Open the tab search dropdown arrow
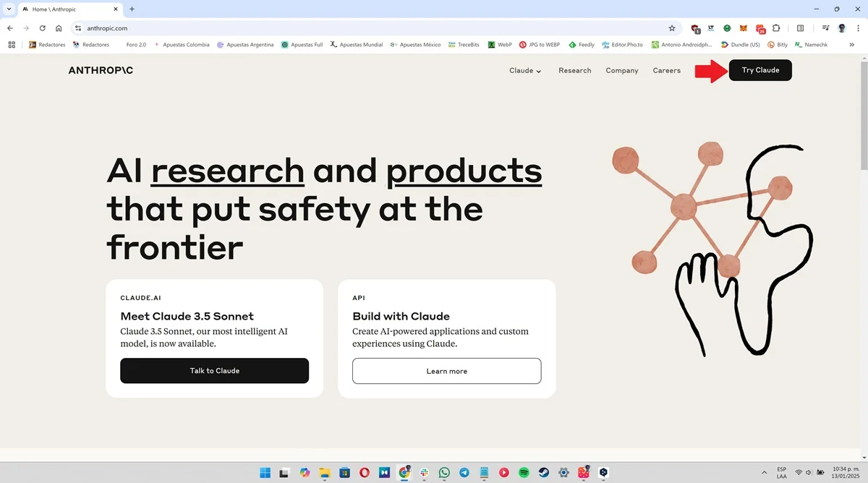 coord(7,9)
